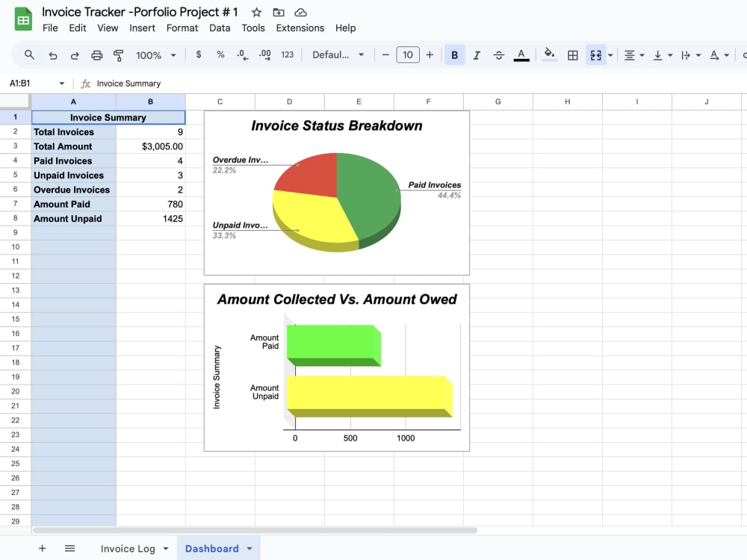Increase decimal places
This screenshot has height=560, width=747.
pyautogui.click(x=265, y=55)
